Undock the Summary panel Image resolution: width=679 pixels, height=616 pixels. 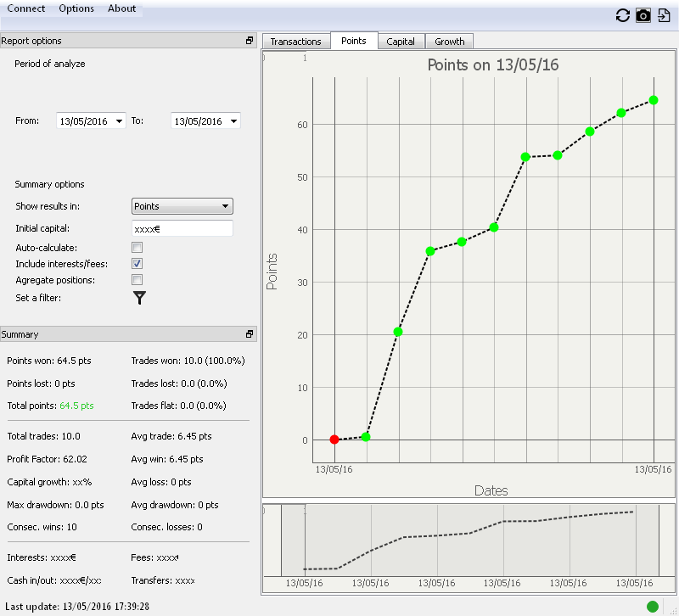pyautogui.click(x=250, y=334)
